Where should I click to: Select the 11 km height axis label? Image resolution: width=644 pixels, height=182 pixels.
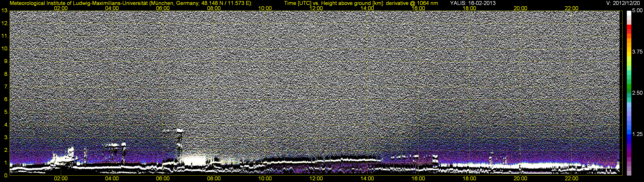click(x=5, y=36)
